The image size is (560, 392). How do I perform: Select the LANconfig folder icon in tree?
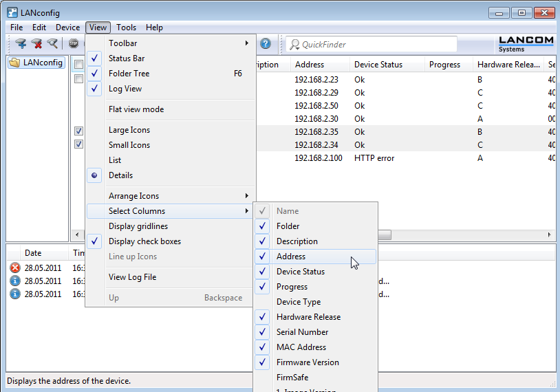(x=14, y=63)
